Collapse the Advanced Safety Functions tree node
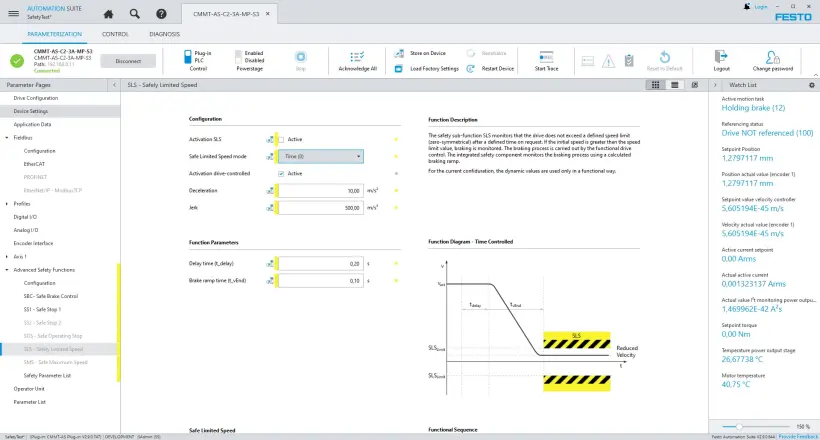The width and height of the screenshot is (820, 440). click(x=7, y=269)
